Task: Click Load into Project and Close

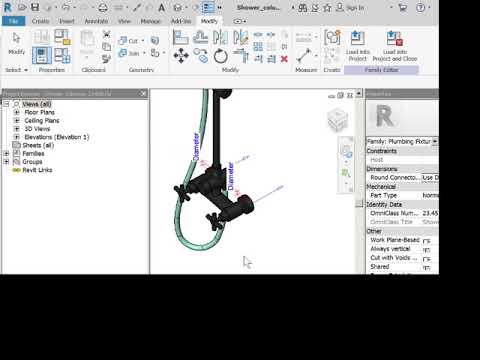Action: point(395,46)
